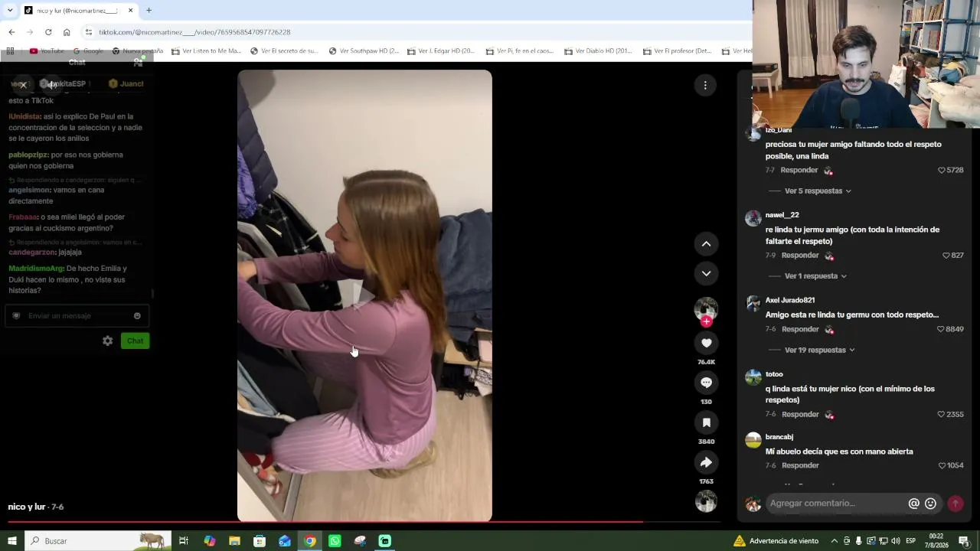Screen dimensions: 980x551
Task: Open the Chrome tab search dropdown
Action: pos(10,11)
